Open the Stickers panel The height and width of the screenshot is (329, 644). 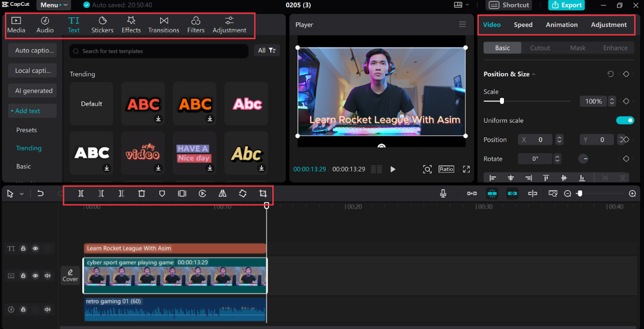click(x=102, y=25)
